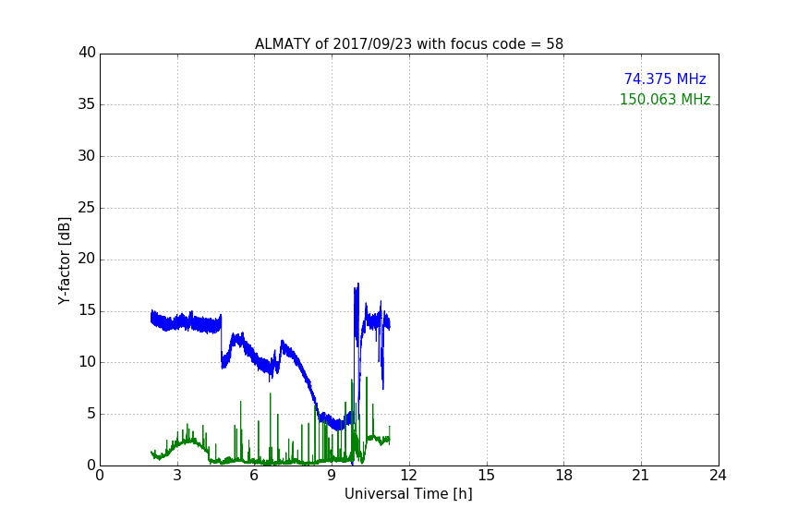Click the y-axis tick value 35
The height and width of the screenshot is (532, 798).
(x=87, y=104)
